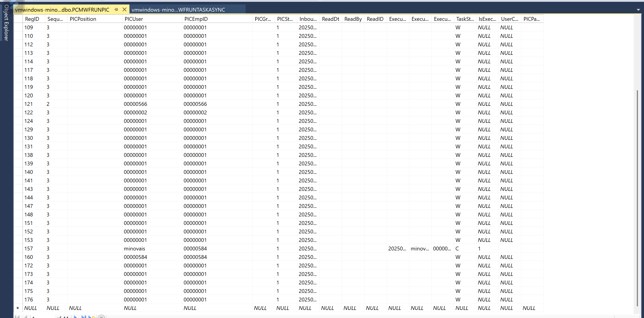Stop query execution with round stop button

tap(101, 316)
